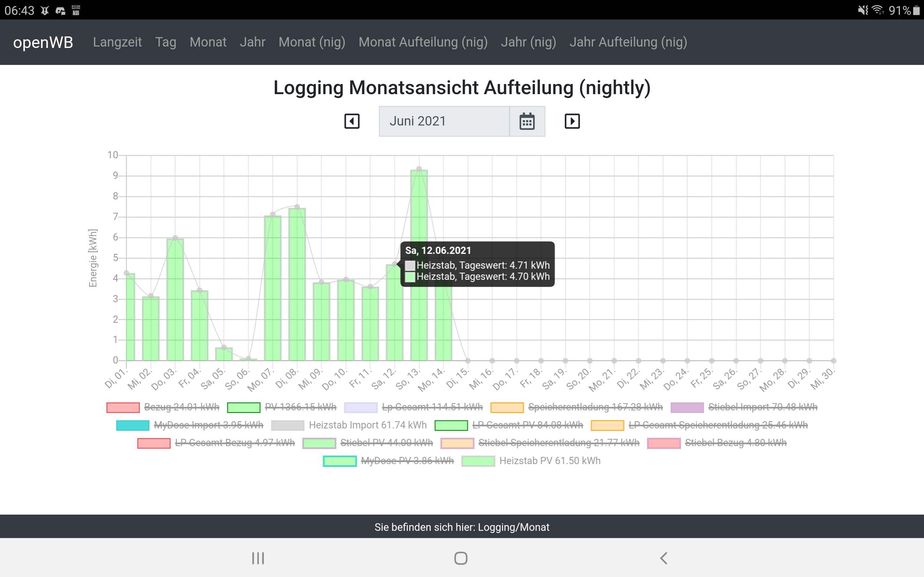Click the battery status icon
The image size is (924, 577).
[916, 10]
